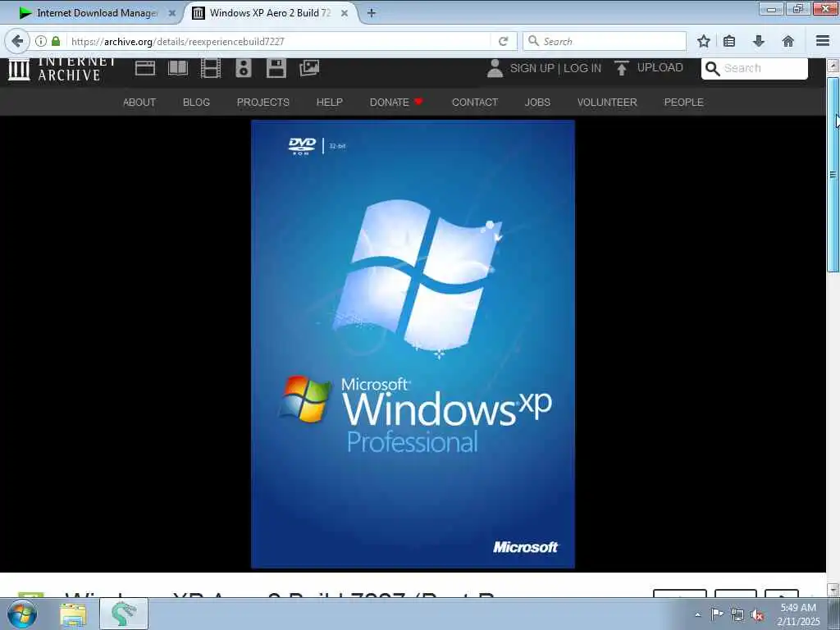
Task: Focus the browser Search box
Action: tap(605, 41)
